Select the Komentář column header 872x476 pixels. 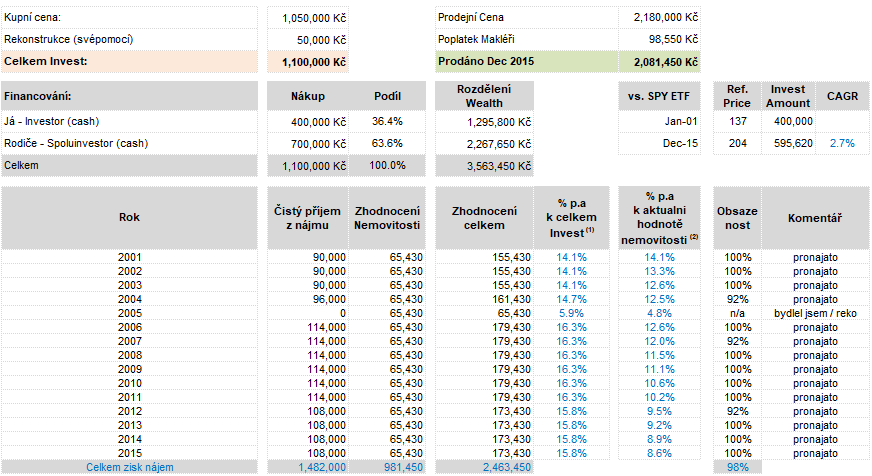pos(815,217)
